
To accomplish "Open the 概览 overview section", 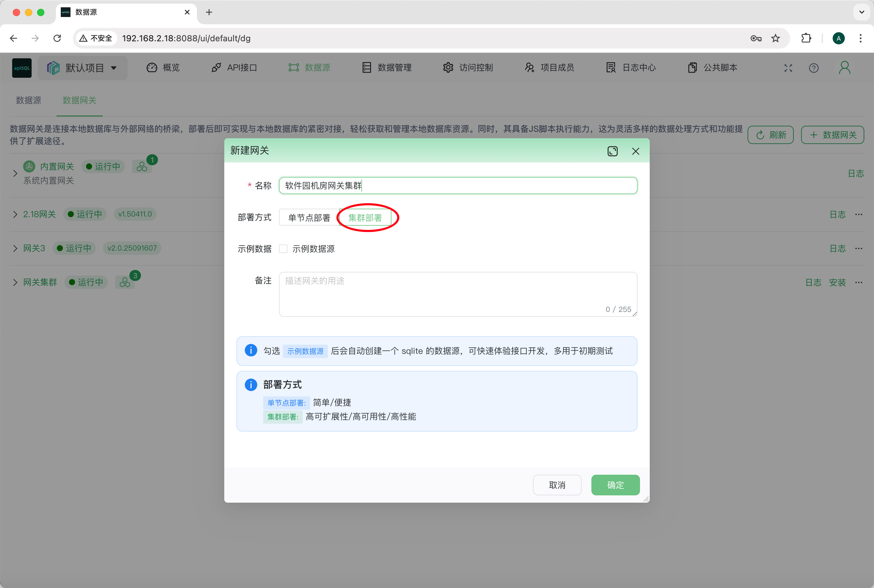I will [x=171, y=67].
